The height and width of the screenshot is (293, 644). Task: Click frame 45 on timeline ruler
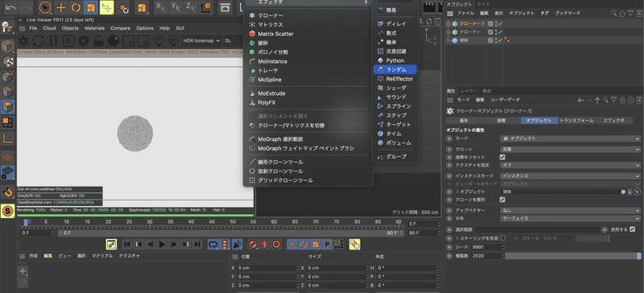click(212, 222)
